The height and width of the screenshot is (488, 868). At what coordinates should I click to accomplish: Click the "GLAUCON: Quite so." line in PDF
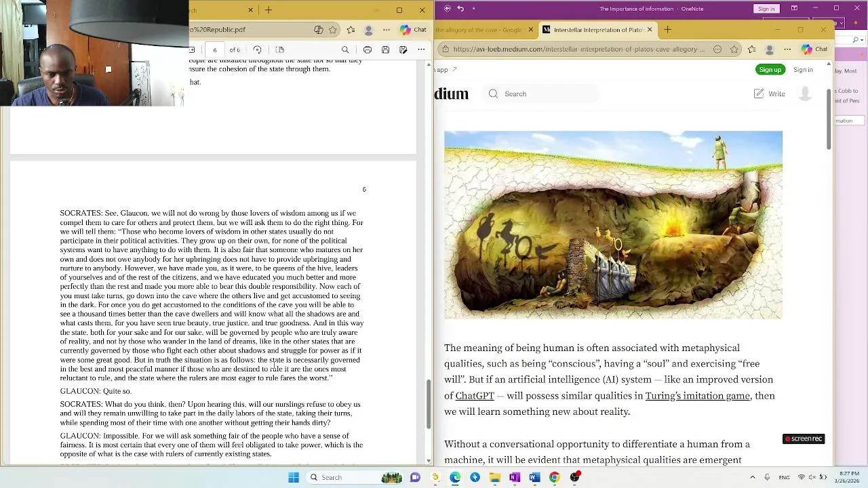click(96, 391)
